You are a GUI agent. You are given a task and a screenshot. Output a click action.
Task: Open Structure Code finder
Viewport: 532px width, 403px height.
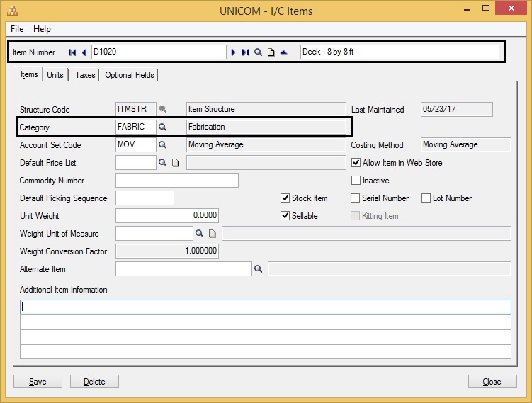[x=163, y=109]
